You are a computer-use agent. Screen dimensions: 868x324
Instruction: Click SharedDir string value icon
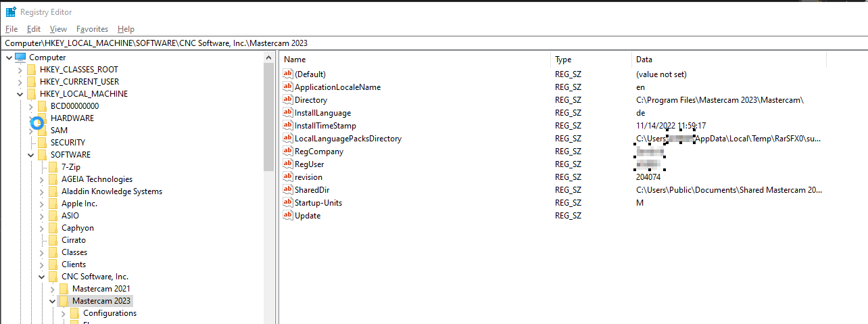pyautogui.click(x=287, y=189)
